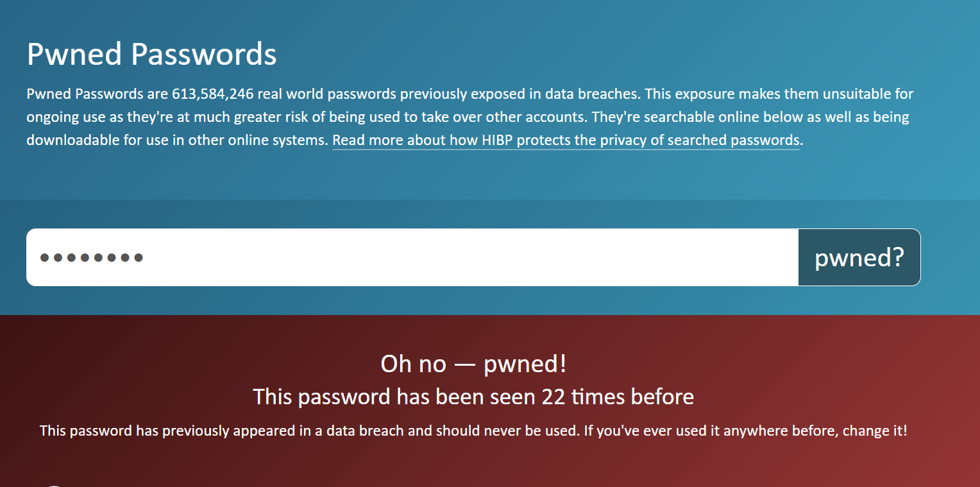Click the empty area inside the password box
Viewport: 980px width, 487px height.
point(468,257)
